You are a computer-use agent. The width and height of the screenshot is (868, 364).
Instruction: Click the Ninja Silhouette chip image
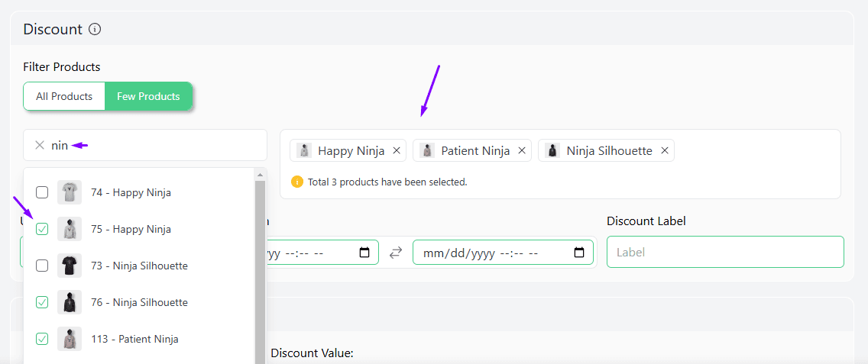point(552,150)
